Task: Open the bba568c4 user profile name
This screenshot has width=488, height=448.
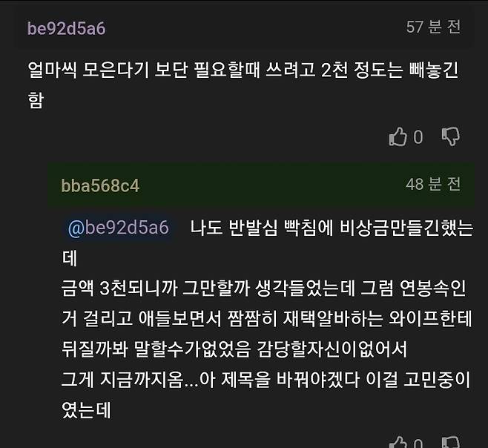Action: point(100,185)
